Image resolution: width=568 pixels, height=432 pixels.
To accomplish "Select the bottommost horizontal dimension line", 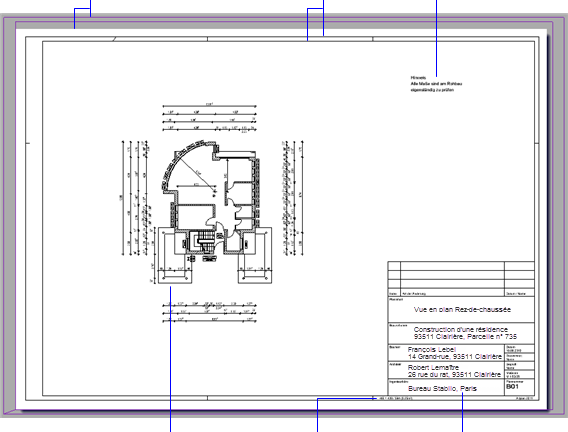I will [209, 320].
